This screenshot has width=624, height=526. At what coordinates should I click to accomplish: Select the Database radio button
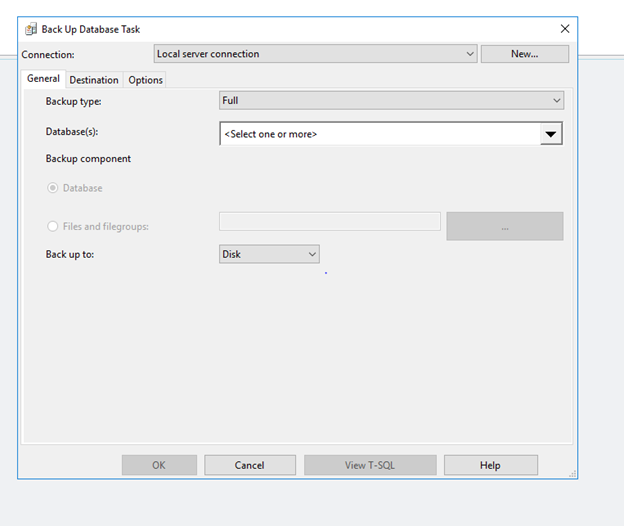(x=53, y=188)
